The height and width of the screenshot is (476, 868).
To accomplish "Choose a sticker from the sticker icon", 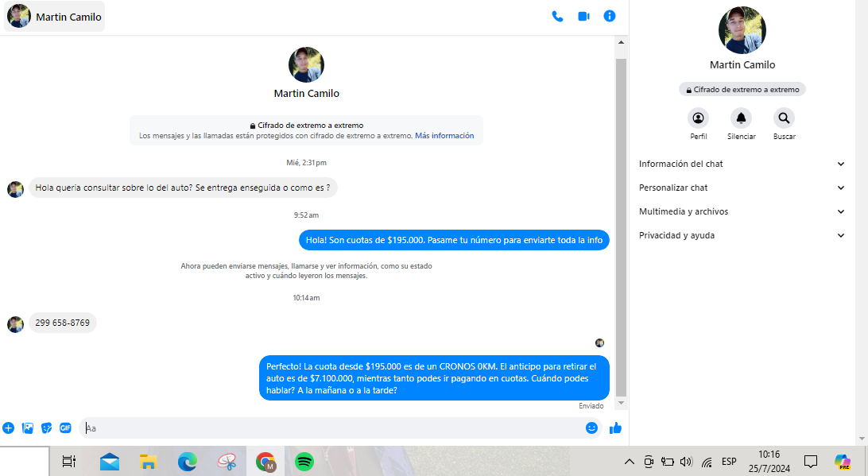I will (x=46, y=428).
